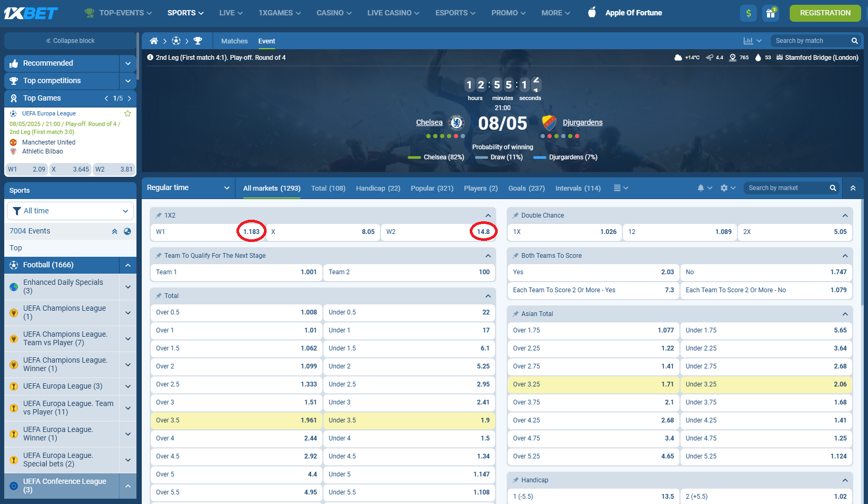Screen dimensions: 868x504
Task: Select the Goals (237) markets tab
Action: [526, 188]
